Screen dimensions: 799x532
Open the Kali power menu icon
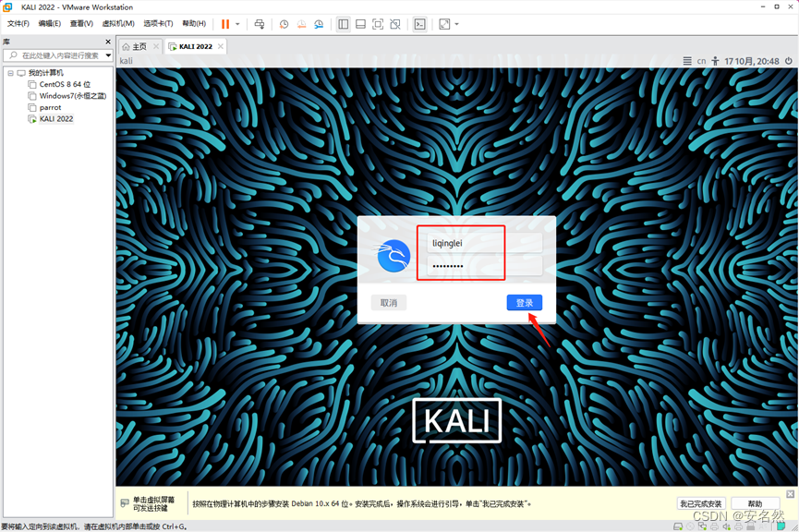click(788, 61)
